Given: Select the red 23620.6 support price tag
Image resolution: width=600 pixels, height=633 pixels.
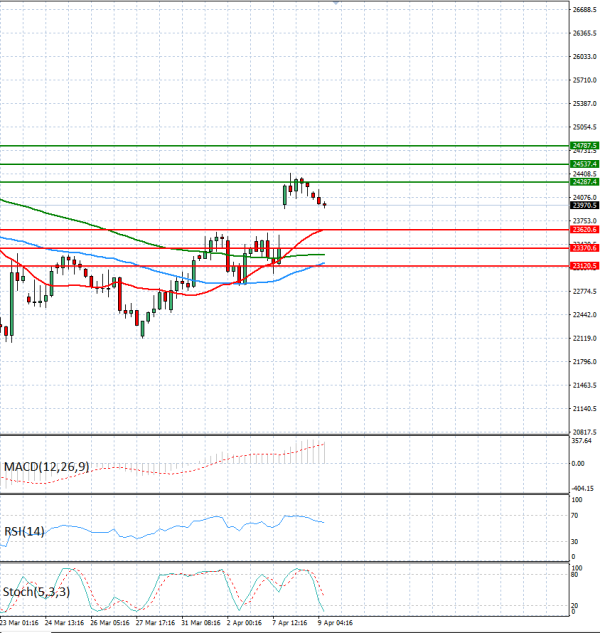Looking at the screenshot, I should coord(584,230).
